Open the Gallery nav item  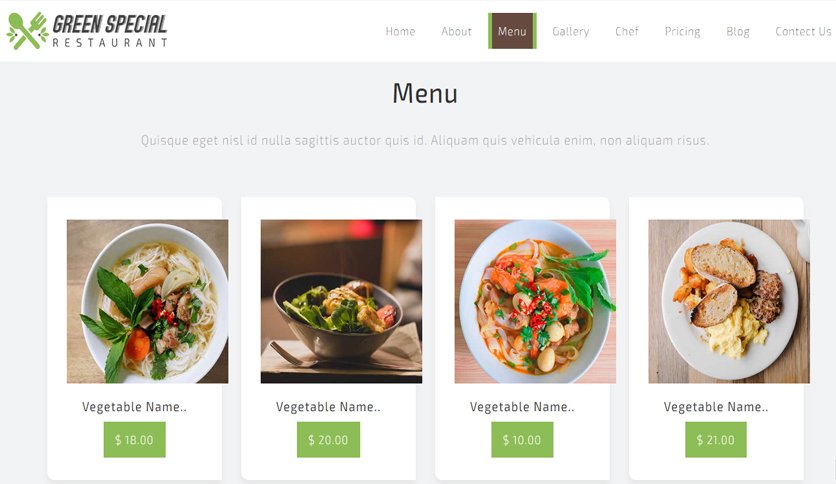[570, 31]
